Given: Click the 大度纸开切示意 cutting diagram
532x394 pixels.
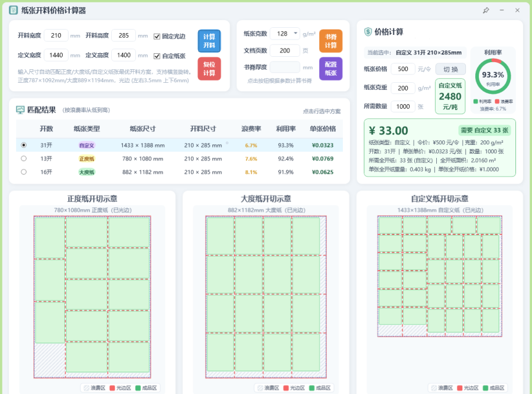Looking at the screenshot, I should 266,297.
